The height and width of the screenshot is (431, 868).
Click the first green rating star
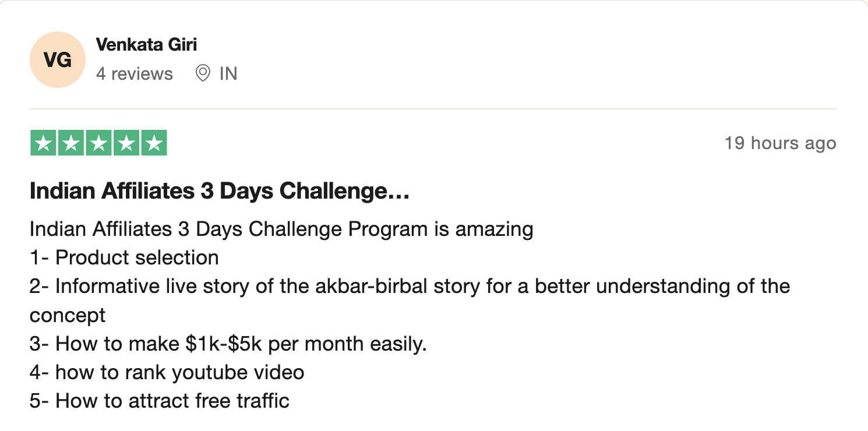click(43, 143)
